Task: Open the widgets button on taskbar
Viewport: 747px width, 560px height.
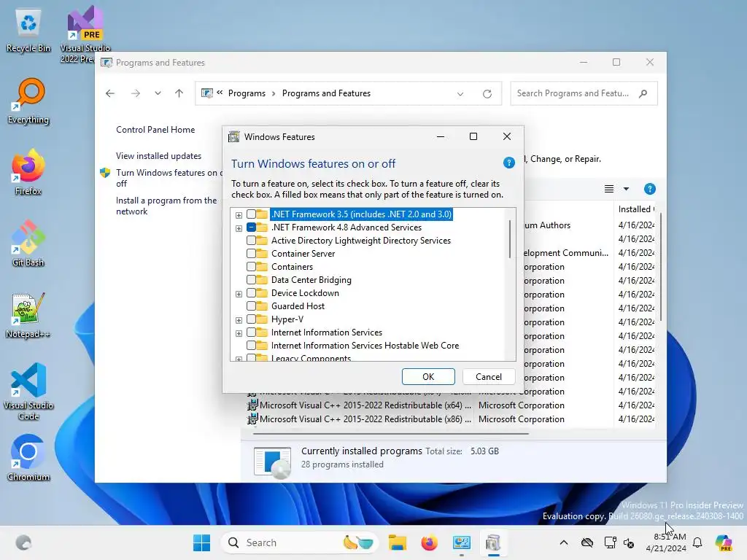Action: click(x=23, y=542)
